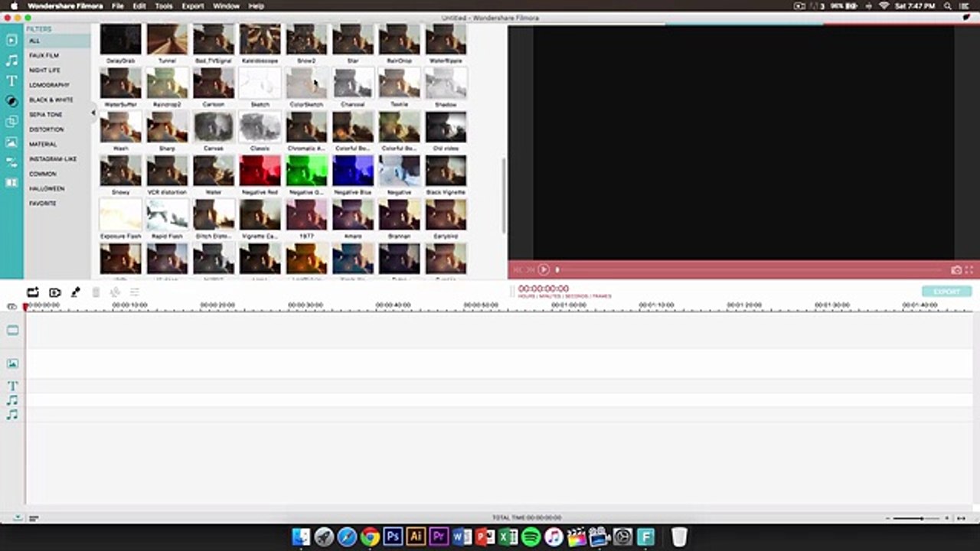Screen dimensions: 980x551
Task: Click the red playhead on timeline ruler
Action: pyautogui.click(x=25, y=307)
